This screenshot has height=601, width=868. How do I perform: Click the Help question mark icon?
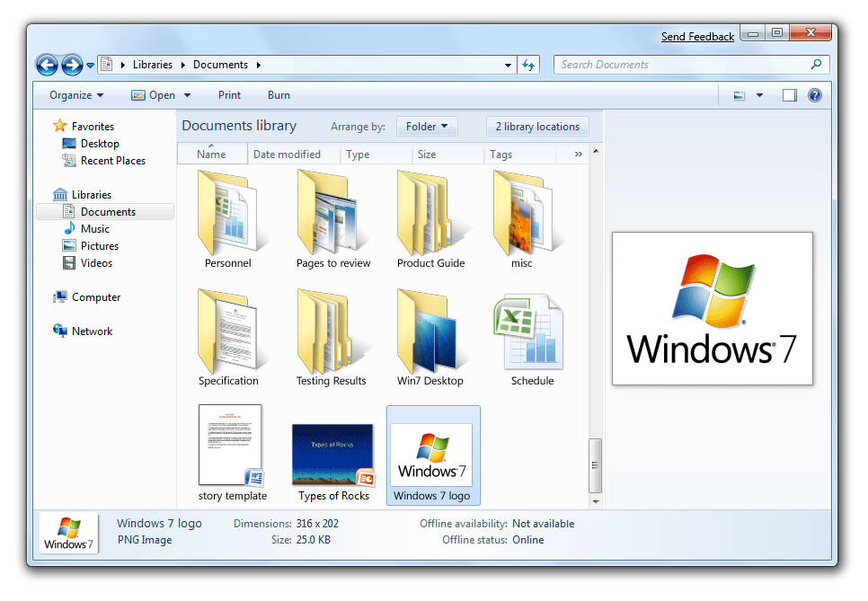[814, 94]
